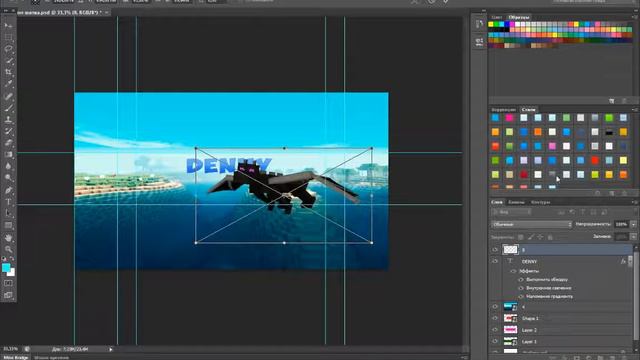Toggle the inner glow effect visibility eye
This screenshot has width=640, height=360.
[521, 288]
